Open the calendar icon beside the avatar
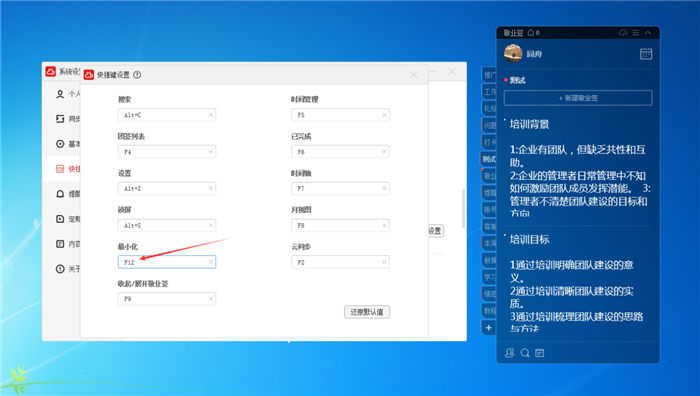The image size is (700, 396). tap(646, 54)
